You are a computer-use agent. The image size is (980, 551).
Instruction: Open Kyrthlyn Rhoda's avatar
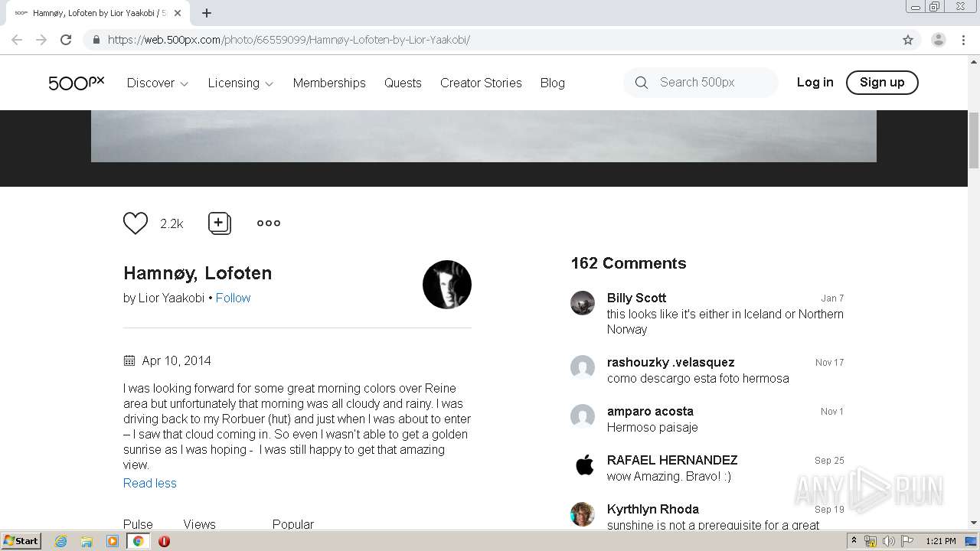[583, 514]
